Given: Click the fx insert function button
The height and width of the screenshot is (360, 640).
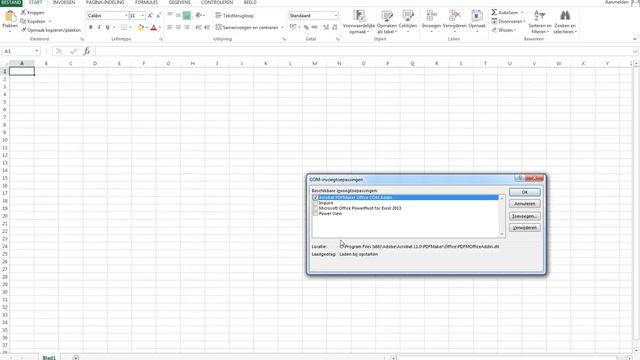Looking at the screenshot, I should pyautogui.click(x=87, y=51).
